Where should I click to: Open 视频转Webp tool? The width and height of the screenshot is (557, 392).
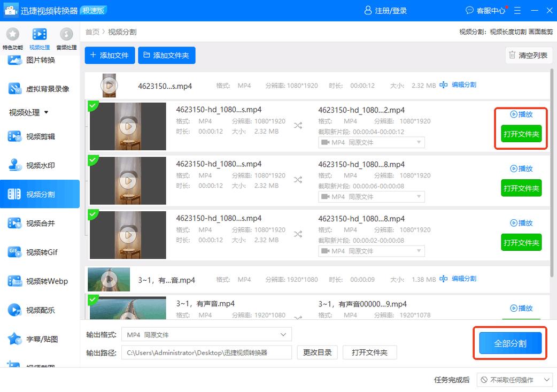click(40, 281)
